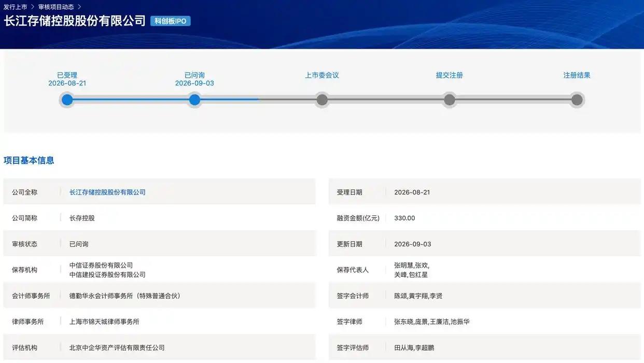
Task: Click the 注册结果 step label
Action: tap(577, 75)
